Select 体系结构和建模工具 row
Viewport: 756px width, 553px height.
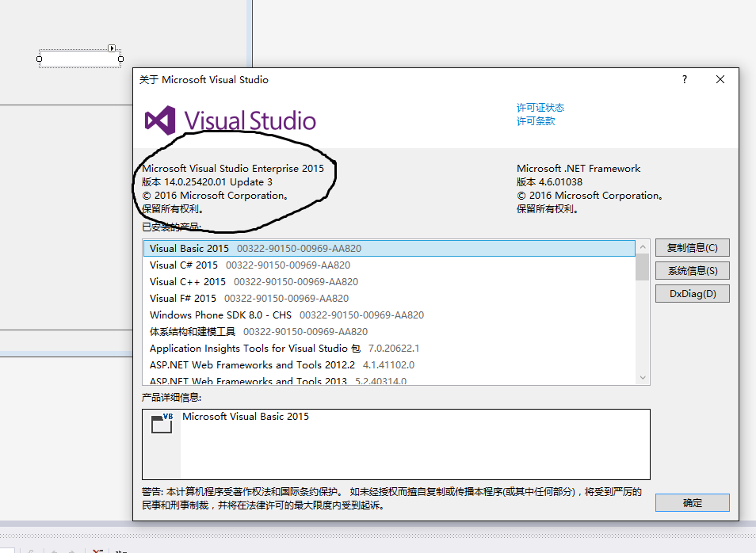pyautogui.click(x=389, y=332)
